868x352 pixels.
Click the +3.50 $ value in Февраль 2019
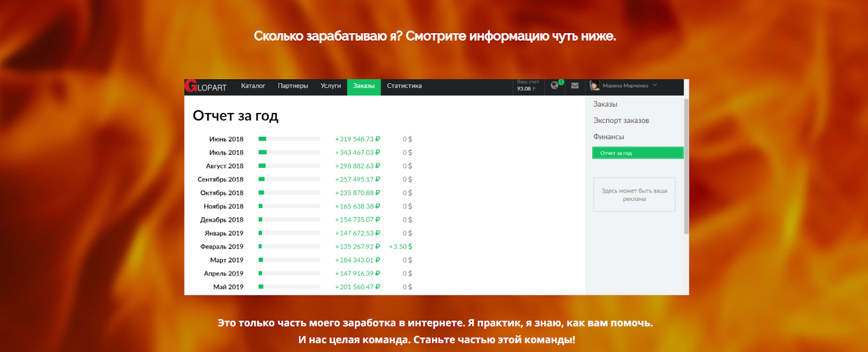400,247
